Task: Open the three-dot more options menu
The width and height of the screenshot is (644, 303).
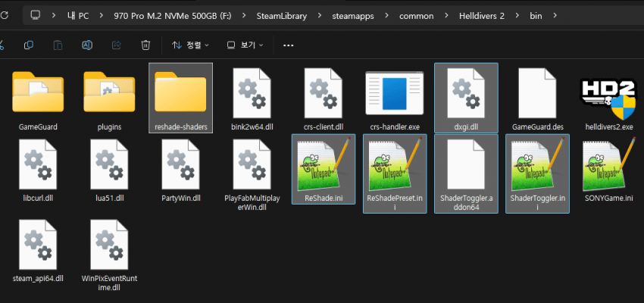Action: 289,45
